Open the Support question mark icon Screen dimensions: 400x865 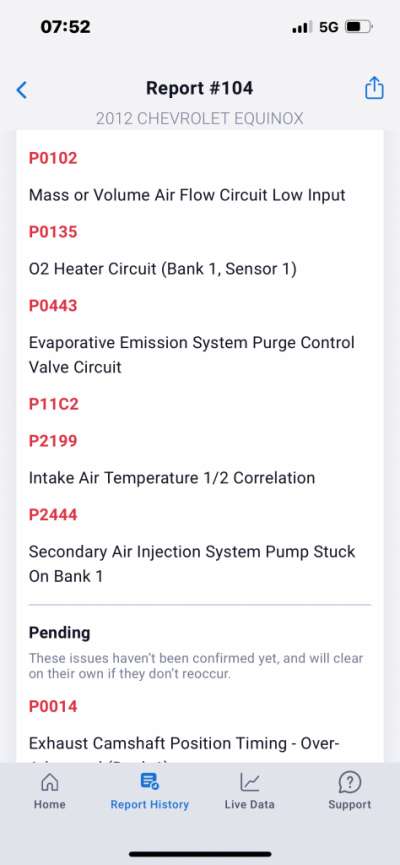[x=349, y=781]
